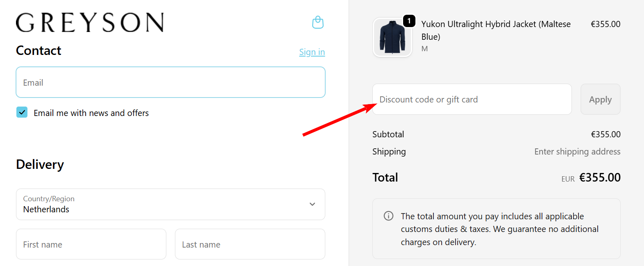The image size is (644, 266).
Task: Click the "Discount code or gift card" field
Action: point(472,99)
